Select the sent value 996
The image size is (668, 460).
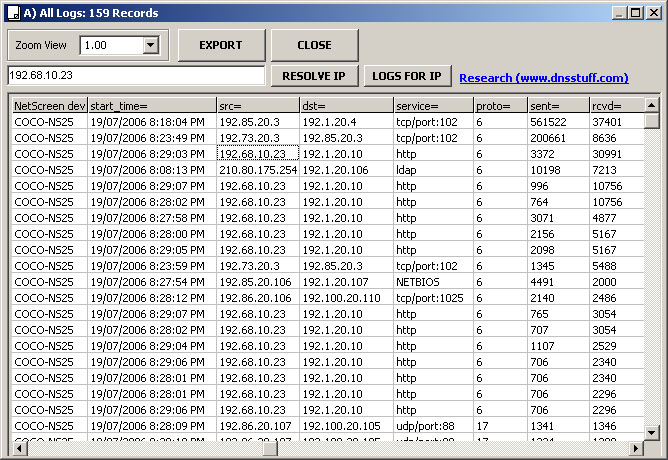559,186
